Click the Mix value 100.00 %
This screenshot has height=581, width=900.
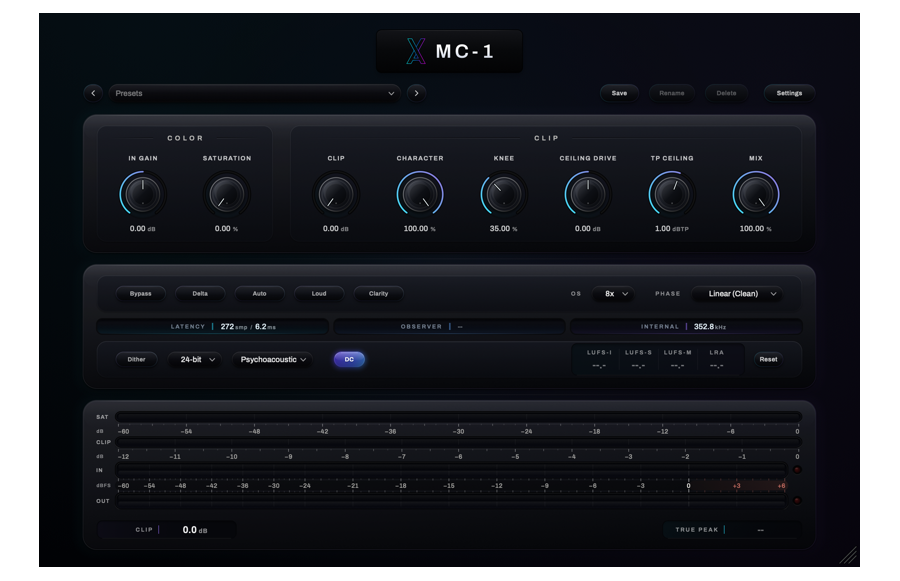point(755,228)
